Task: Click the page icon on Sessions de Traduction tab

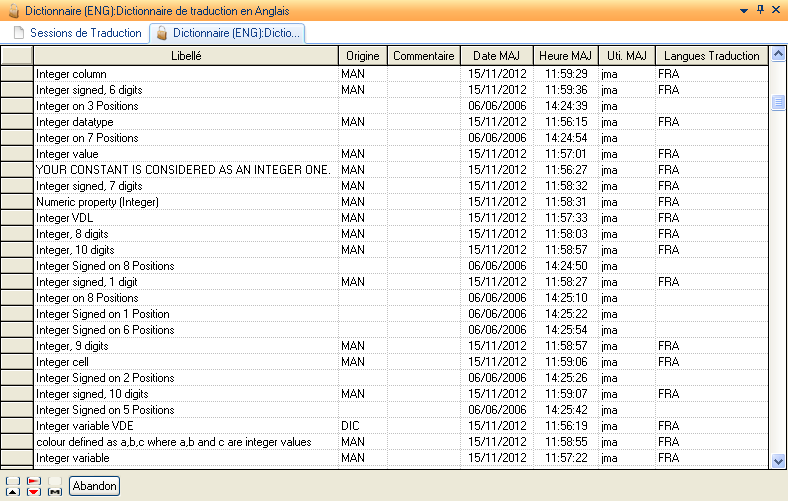Action: (18, 33)
